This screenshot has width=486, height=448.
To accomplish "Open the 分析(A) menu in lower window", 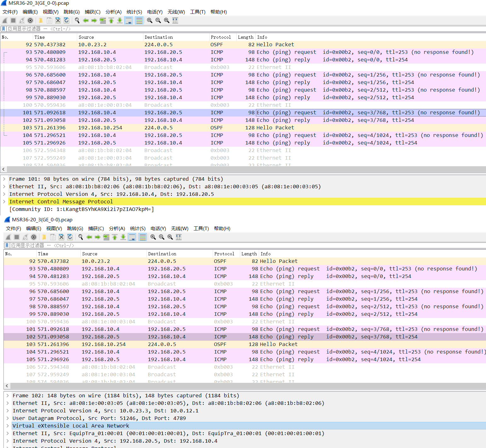I will pos(117,229).
